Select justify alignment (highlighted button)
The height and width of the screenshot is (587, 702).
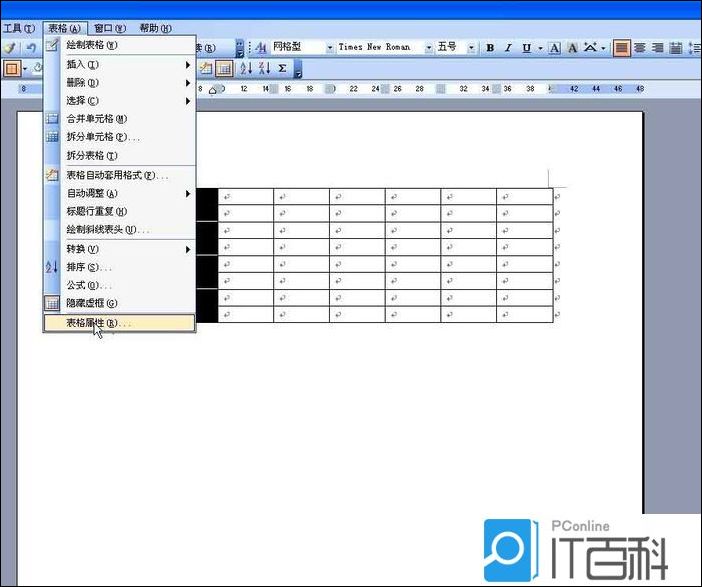tap(621, 47)
